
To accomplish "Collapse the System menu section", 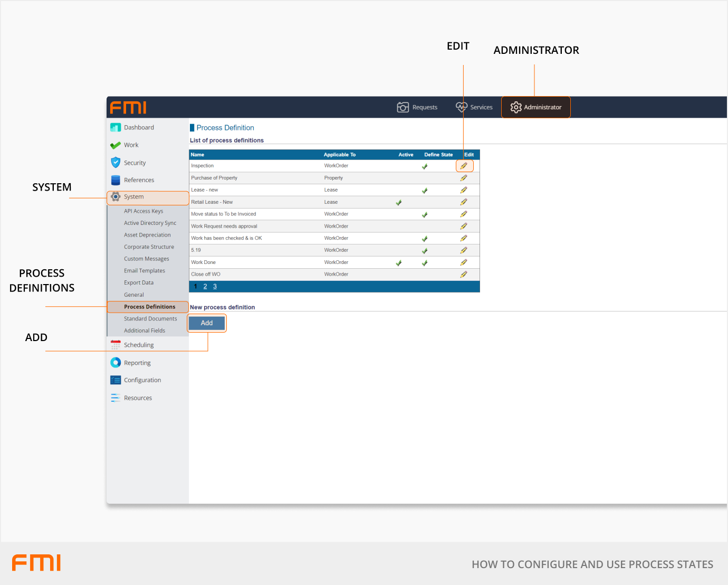I will click(133, 197).
